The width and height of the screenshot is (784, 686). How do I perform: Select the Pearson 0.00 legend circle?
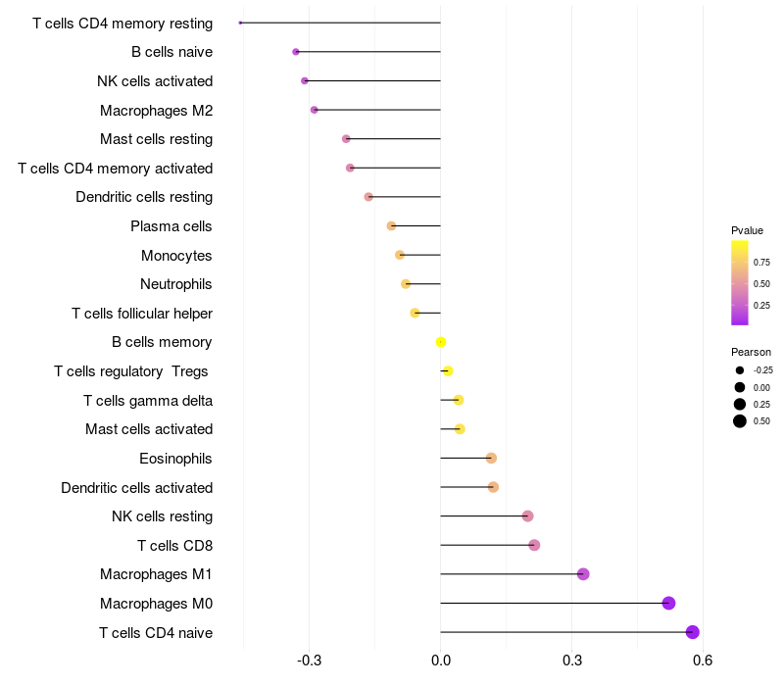tap(740, 387)
